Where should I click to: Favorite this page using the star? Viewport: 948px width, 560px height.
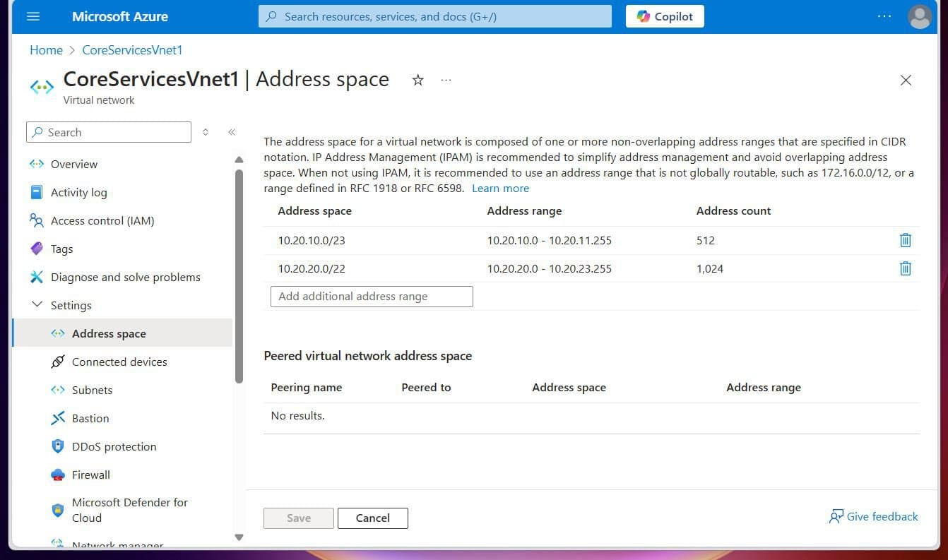coord(417,81)
